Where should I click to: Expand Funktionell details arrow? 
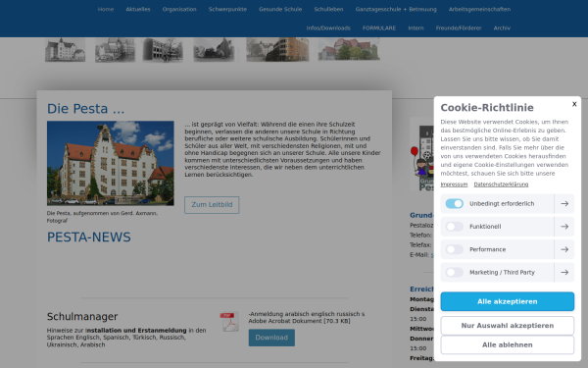tap(564, 227)
